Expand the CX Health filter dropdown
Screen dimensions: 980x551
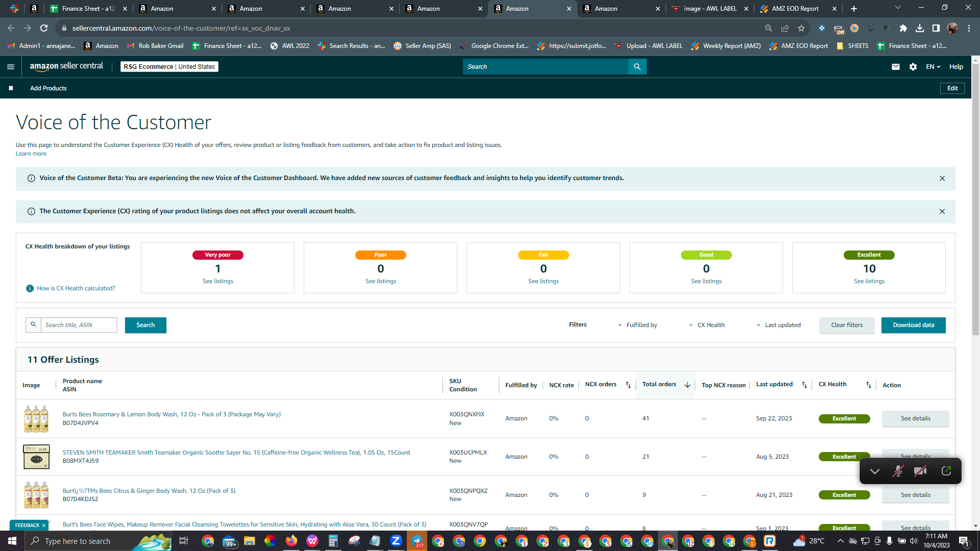click(x=707, y=325)
